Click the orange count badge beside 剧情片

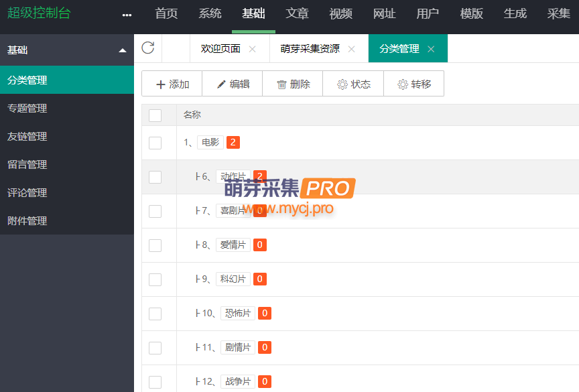point(265,347)
